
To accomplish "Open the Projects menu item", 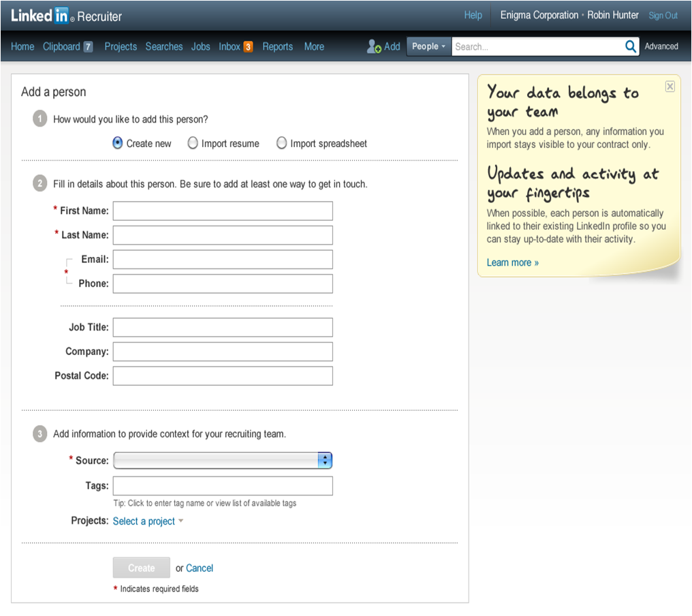I will (x=121, y=46).
